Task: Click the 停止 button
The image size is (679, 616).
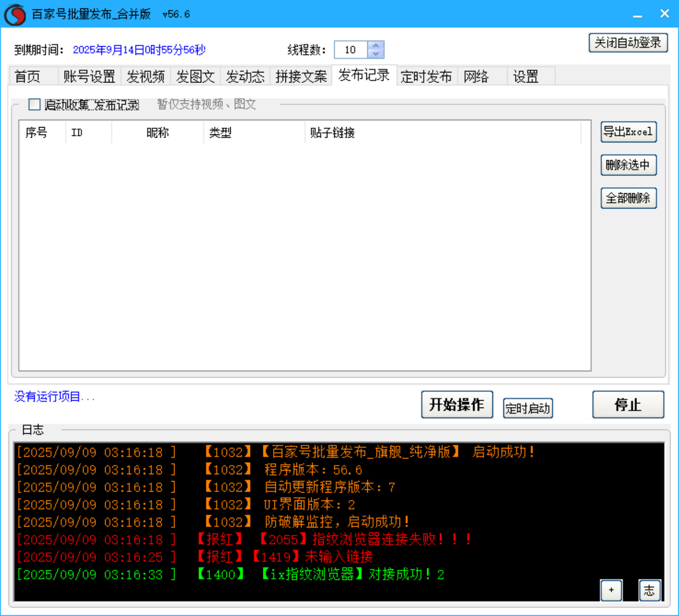Action: point(628,405)
